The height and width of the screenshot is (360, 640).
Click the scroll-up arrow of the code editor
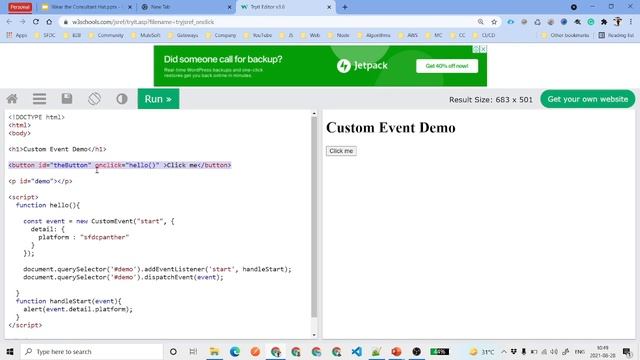coord(314,113)
